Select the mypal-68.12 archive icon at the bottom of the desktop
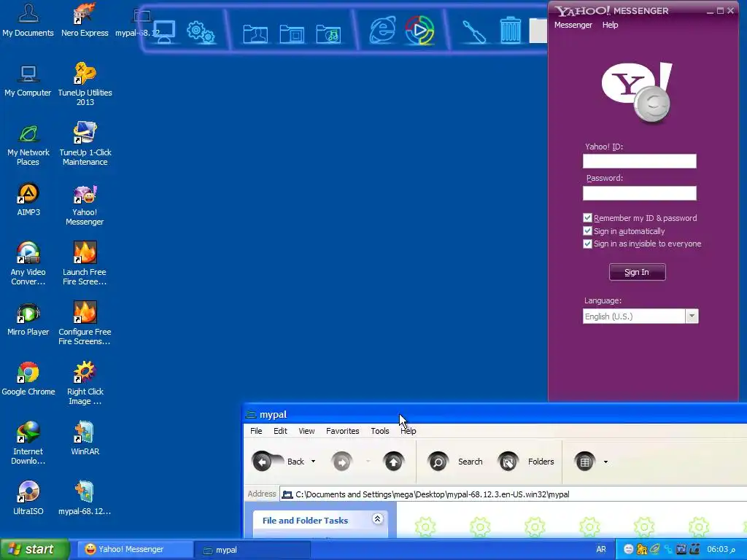The width and height of the screenshot is (747, 560). tap(85, 499)
